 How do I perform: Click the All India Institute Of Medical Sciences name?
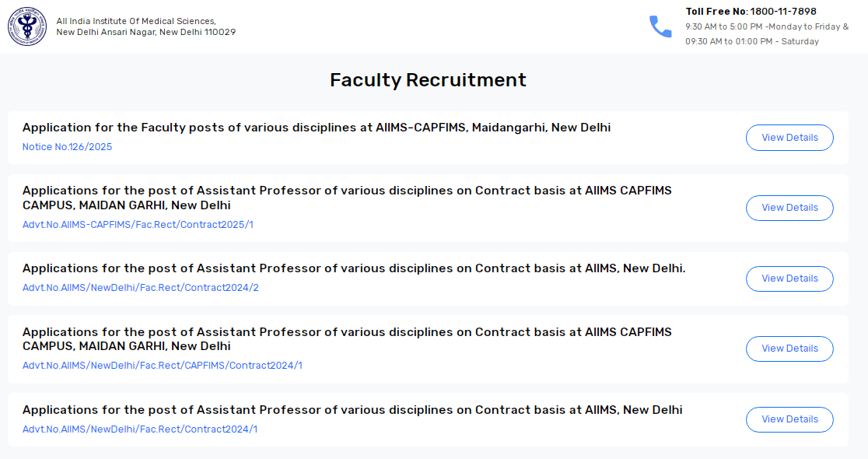tap(136, 21)
